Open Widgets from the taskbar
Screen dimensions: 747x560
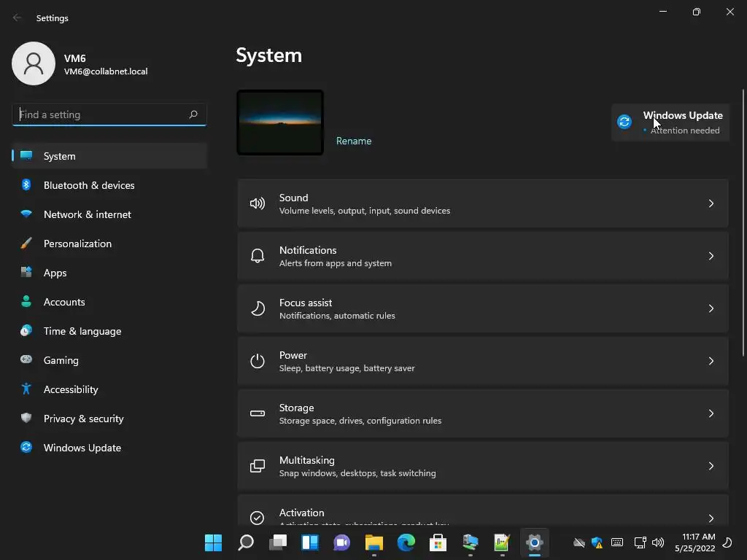pyautogui.click(x=309, y=542)
